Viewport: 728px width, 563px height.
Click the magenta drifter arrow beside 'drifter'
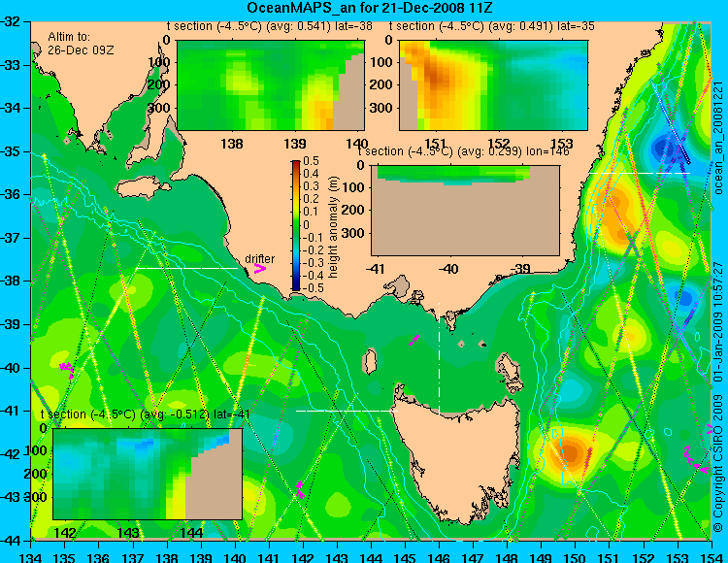(259, 269)
